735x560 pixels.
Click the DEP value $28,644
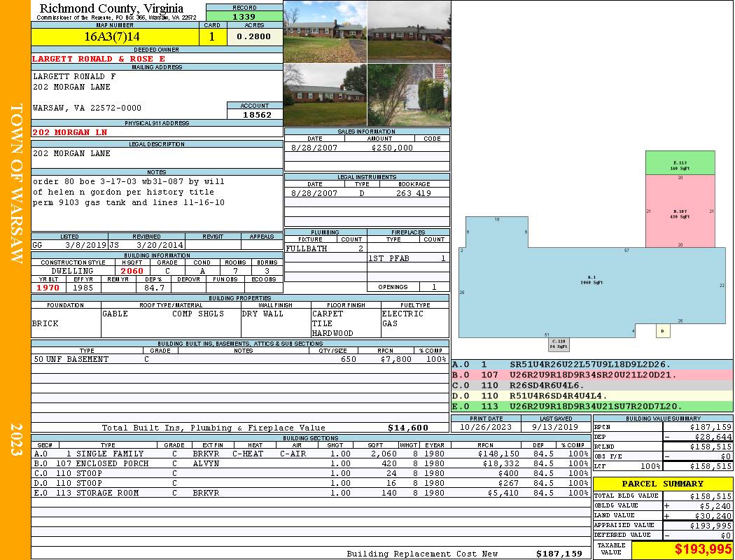tap(713, 437)
